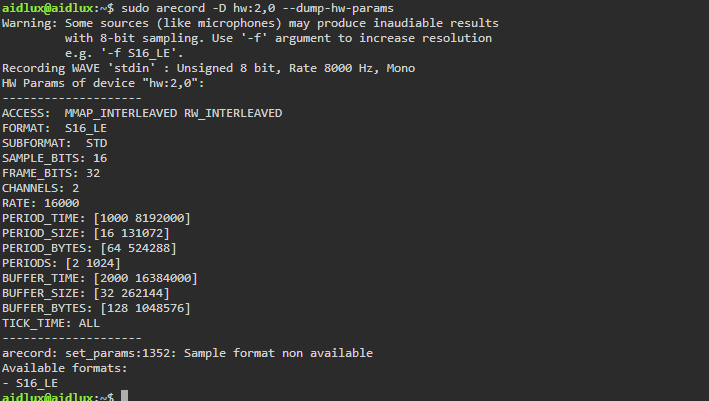Click the PERIOD_TIME range values
Viewport: 709px width, 401px height.
coord(142,218)
